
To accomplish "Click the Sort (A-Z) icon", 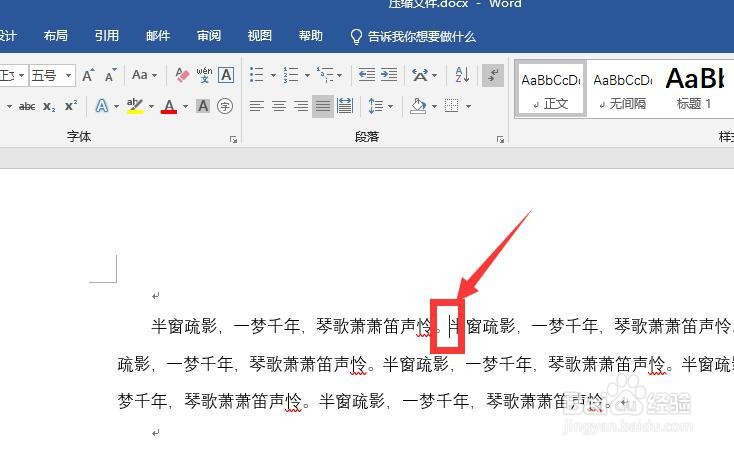I will [462, 75].
